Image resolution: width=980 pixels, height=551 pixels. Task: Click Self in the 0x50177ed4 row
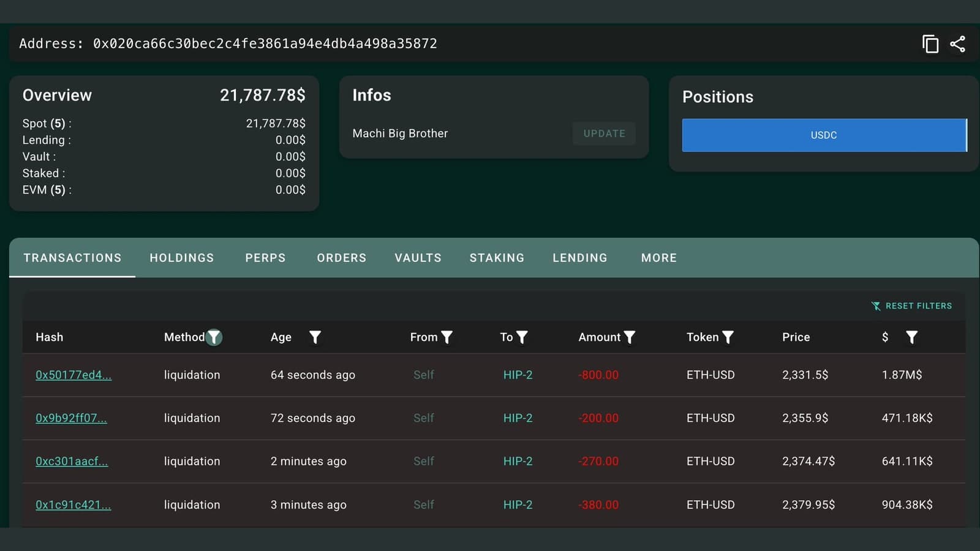click(423, 375)
